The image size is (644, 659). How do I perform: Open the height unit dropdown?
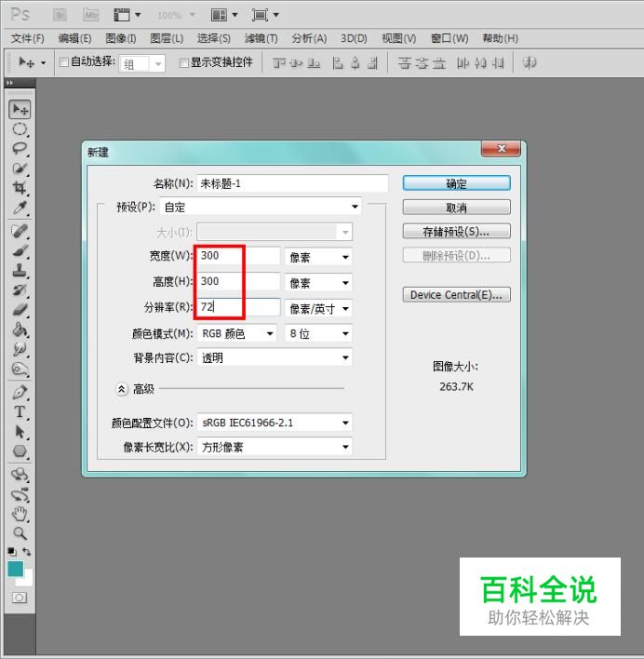pyautogui.click(x=318, y=283)
